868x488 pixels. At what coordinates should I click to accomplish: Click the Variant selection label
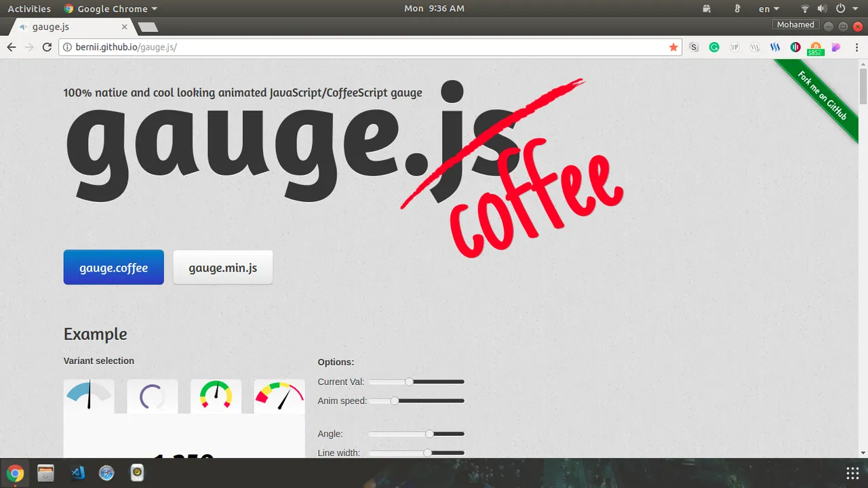click(99, 361)
